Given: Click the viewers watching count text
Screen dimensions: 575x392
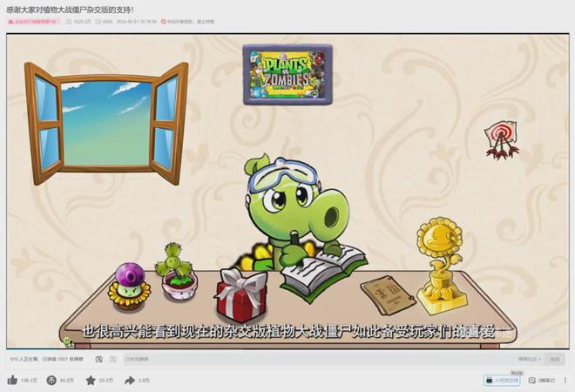Looking at the screenshot, I should pos(24,359).
